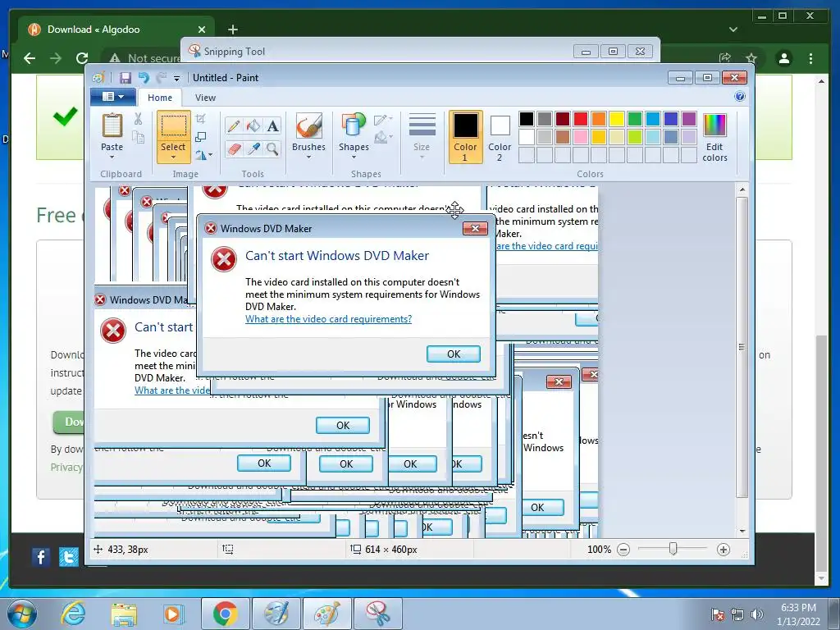840x630 pixels.
Task: Click the taskbar clock showing 6:33 PM
Action: [x=798, y=614]
